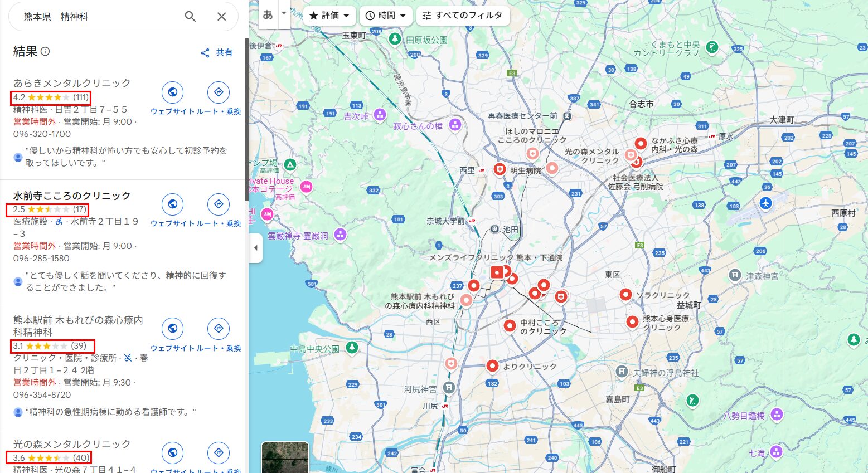Open the 時間 hours filter dropdown
868x473 pixels.
[386, 16]
